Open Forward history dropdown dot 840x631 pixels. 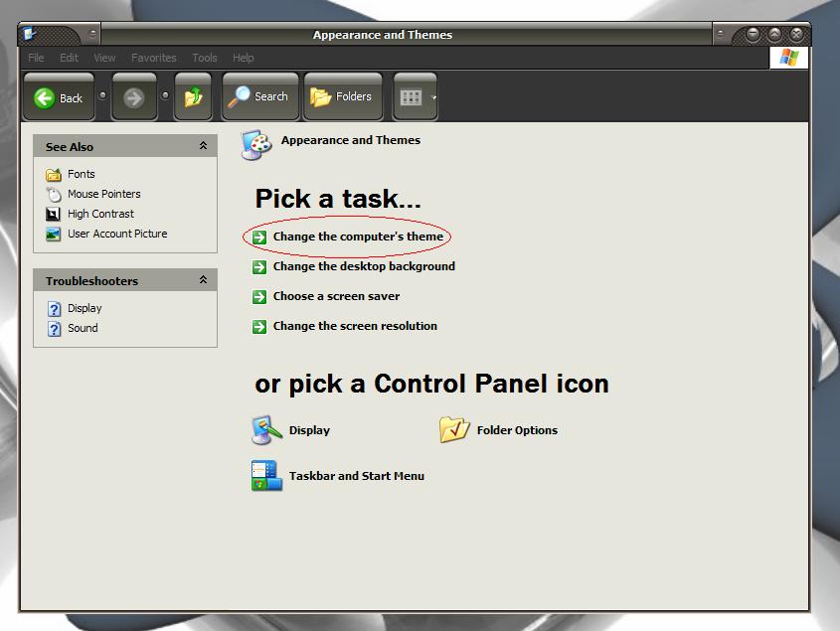165,95
